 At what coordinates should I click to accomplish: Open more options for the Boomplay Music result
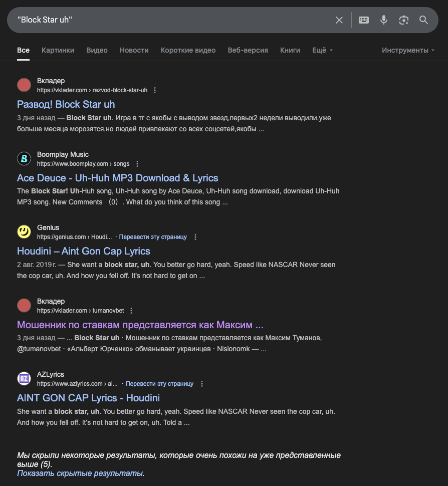pyautogui.click(x=137, y=164)
